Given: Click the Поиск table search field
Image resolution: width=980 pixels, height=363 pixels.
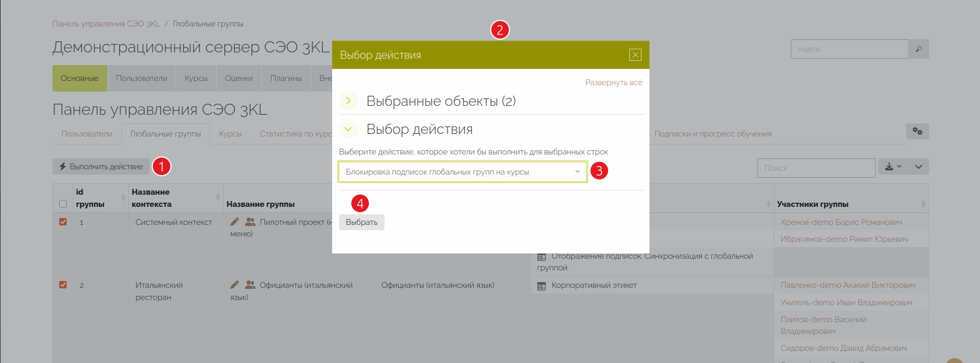Looking at the screenshot, I should tap(816, 168).
